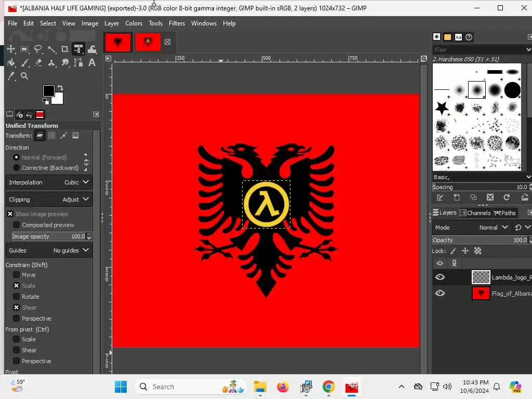
Task: Select the Text tool
Action: (x=92, y=62)
